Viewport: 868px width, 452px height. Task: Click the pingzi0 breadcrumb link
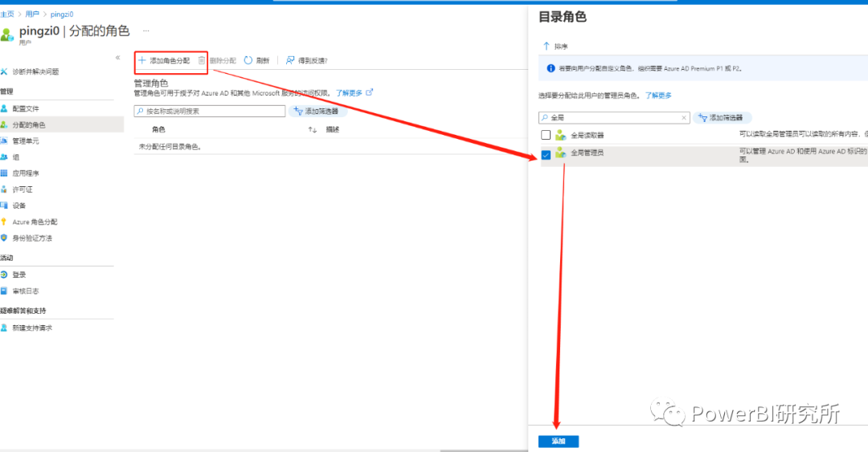tap(61, 14)
